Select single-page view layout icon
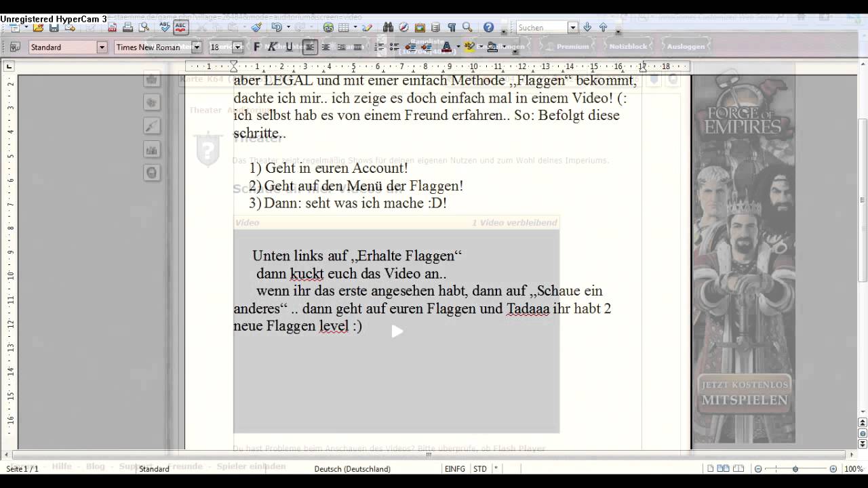Image resolution: width=868 pixels, height=488 pixels. click(x=710, y=469)
